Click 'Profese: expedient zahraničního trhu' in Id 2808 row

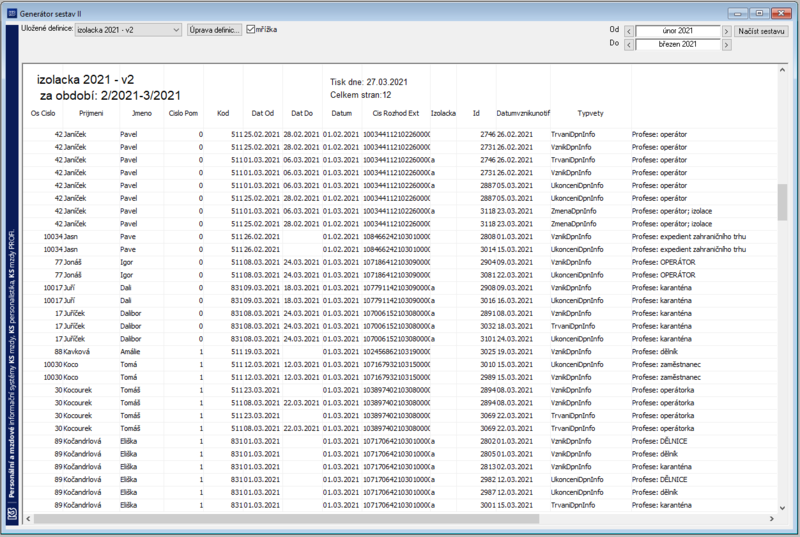coord(689,237)
